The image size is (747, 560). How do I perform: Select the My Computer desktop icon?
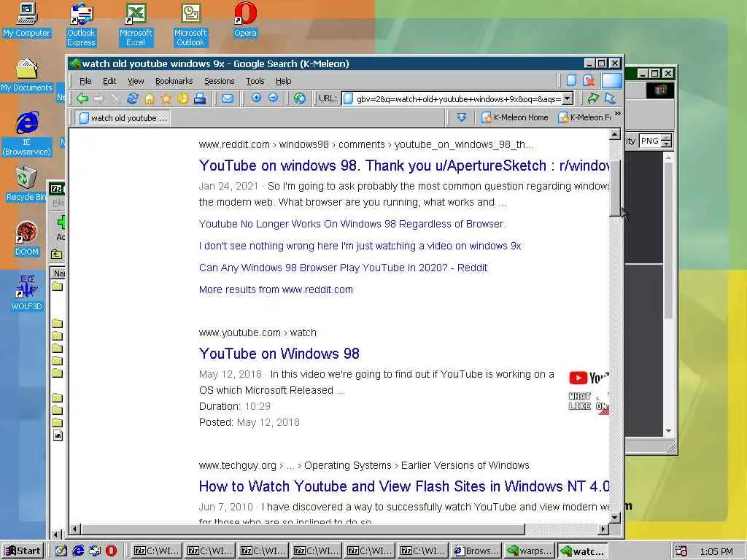click(x=27, y=20)
